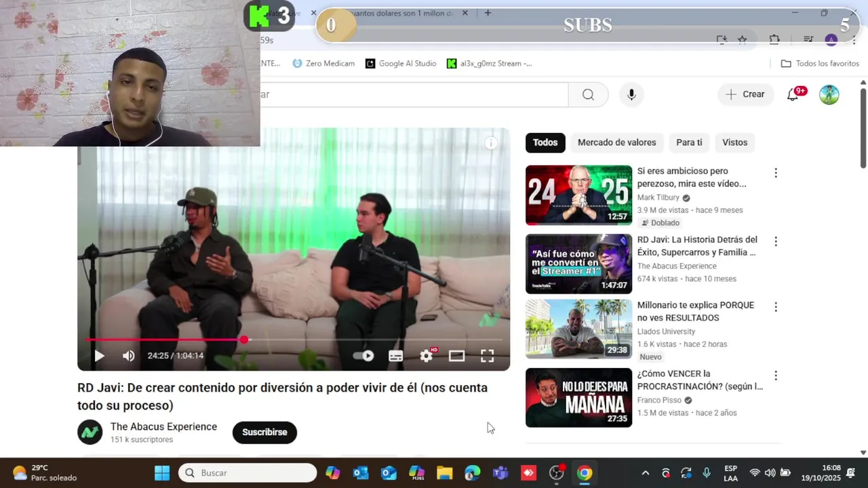Select the Vistos chip

(x=734, y=142)
